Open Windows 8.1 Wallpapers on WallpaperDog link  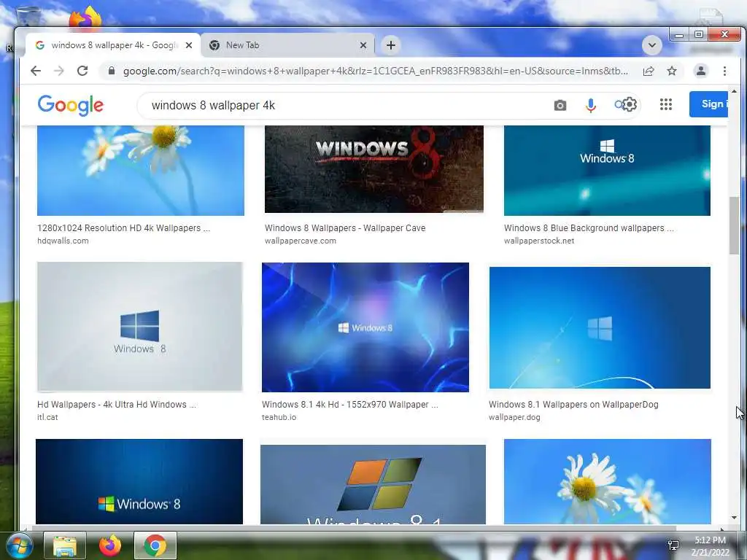(573, 404)
